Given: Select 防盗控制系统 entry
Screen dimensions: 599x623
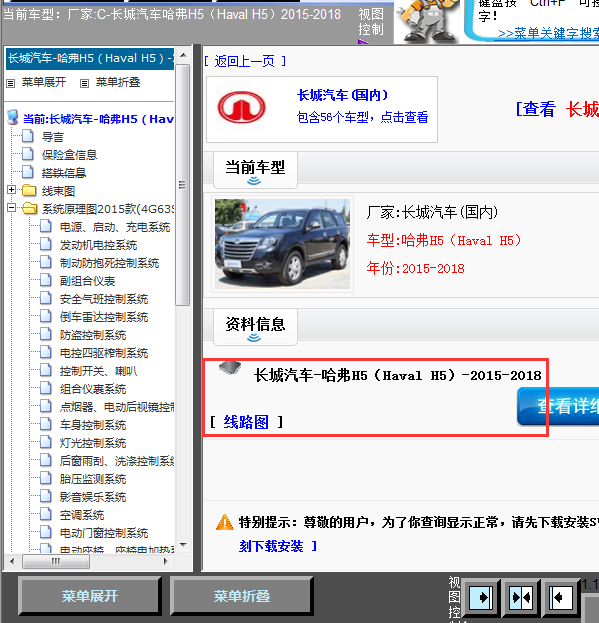Looking at the screenshot, I should click(93, 335).
